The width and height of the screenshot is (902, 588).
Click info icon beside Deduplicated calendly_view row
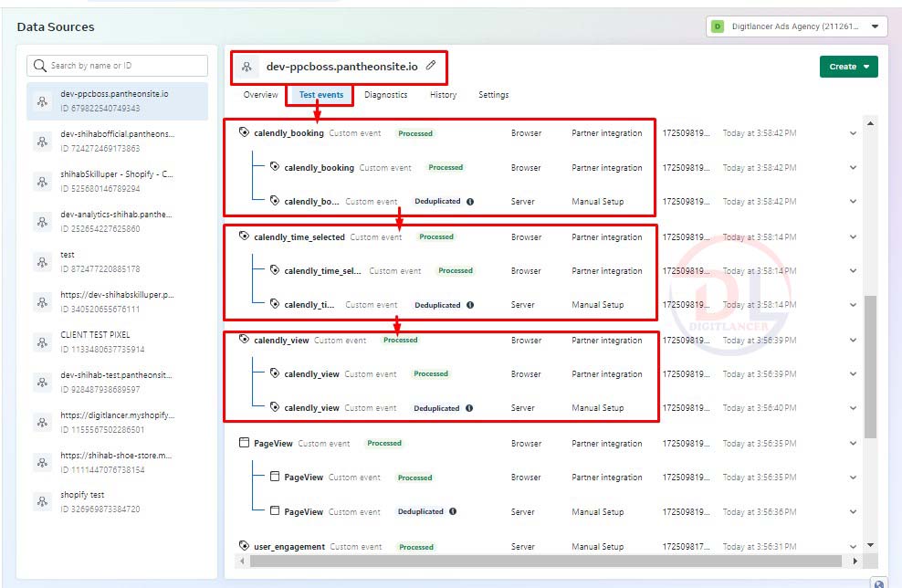[x=469, y=408]
